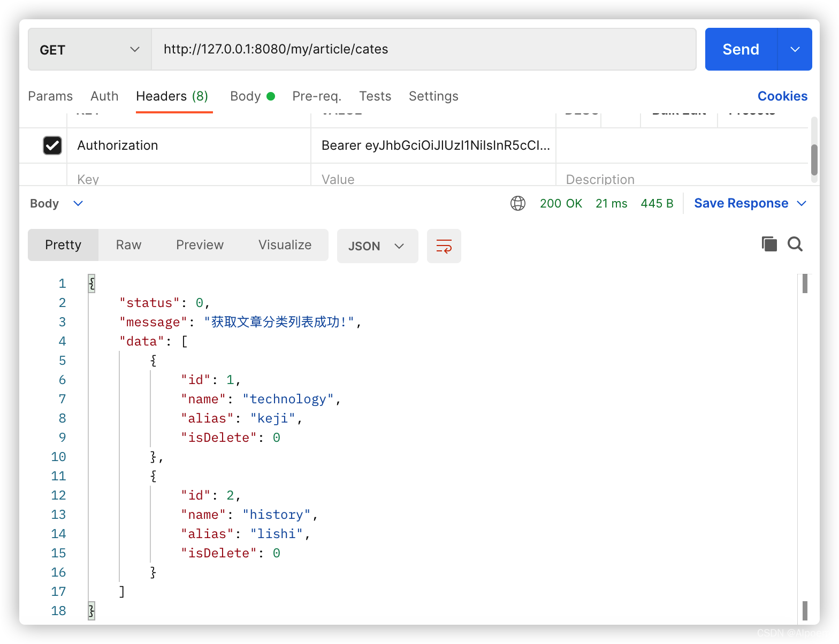Click the Save Response button
The image size is (839, 644).
(741, 203)
